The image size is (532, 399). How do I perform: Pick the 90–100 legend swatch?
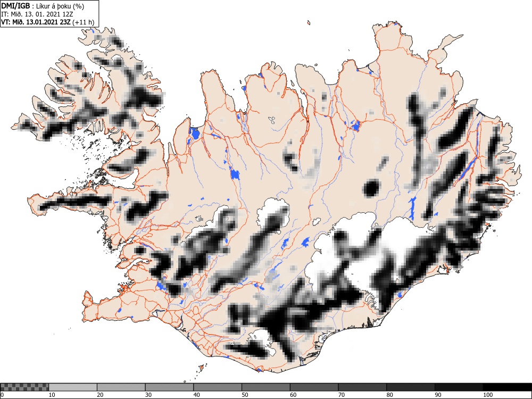tap(459, 387)
